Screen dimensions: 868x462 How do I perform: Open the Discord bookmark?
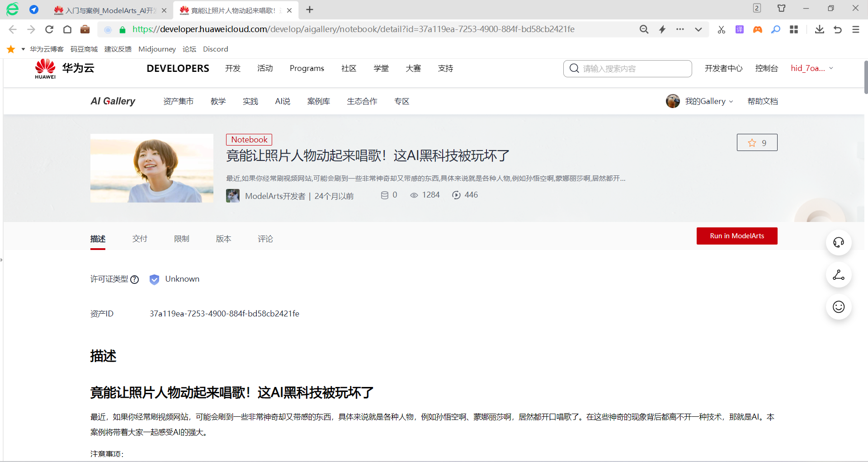[216, 49]
